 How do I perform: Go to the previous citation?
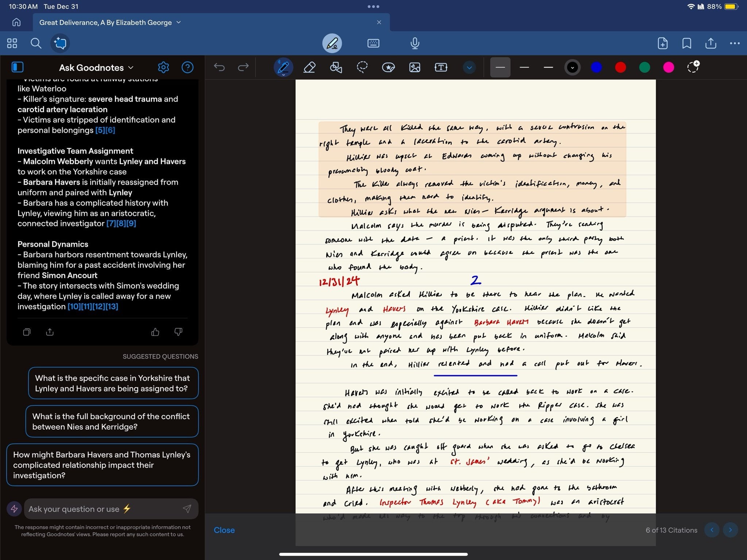pos(712,530)
